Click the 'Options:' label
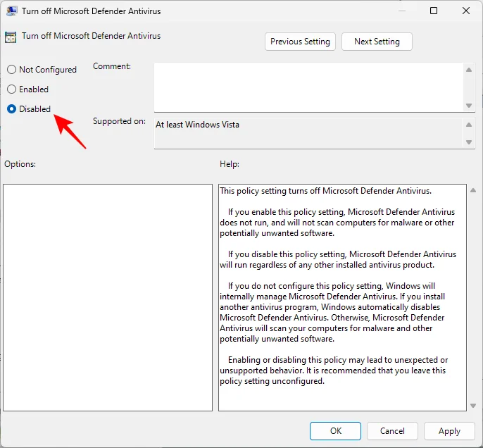483x448 pixels. (20, 164)
